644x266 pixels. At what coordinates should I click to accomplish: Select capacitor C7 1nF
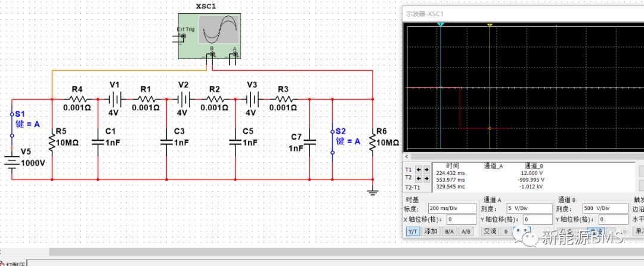309,142
